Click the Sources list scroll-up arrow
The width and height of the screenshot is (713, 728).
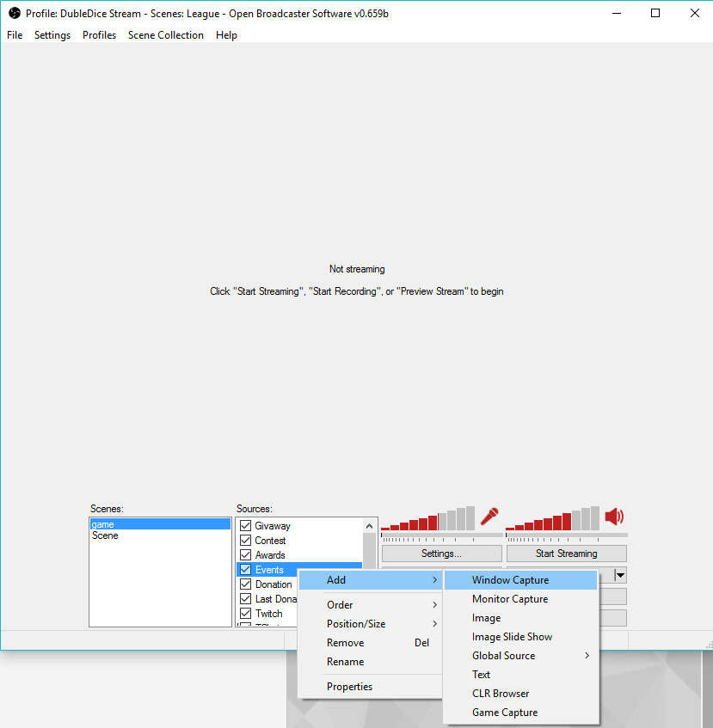[369, 526]
